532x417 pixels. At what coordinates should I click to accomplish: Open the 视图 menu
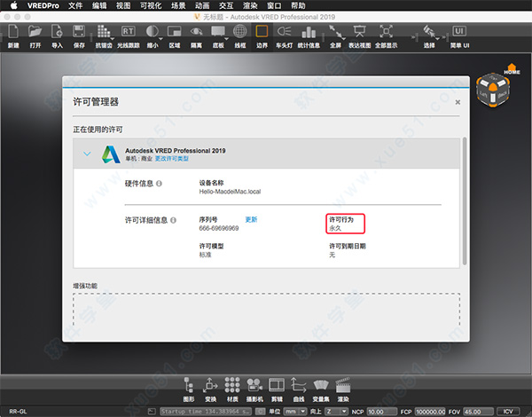pyautogui.click(x=123, y=6)
